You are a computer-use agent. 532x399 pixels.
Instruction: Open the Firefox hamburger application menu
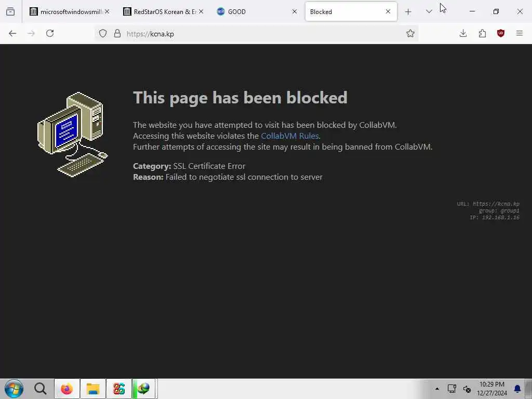pos(520,33)
